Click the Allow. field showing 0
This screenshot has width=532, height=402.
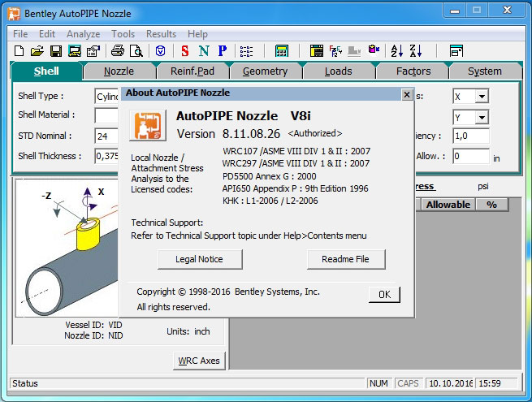(471, 156)
